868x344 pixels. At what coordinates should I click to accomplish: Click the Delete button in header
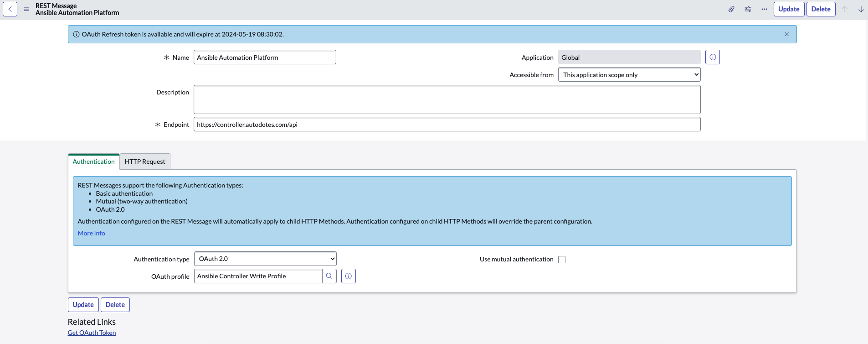821,9
